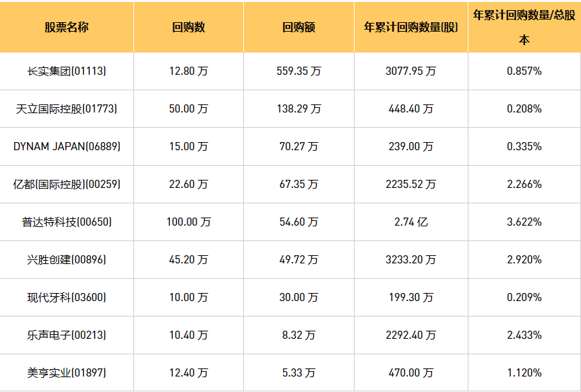Viewport: 581px width, 392px height.
Task: Click the 559.35 万 buyback amount cell
Action: [x=299, y=71]
